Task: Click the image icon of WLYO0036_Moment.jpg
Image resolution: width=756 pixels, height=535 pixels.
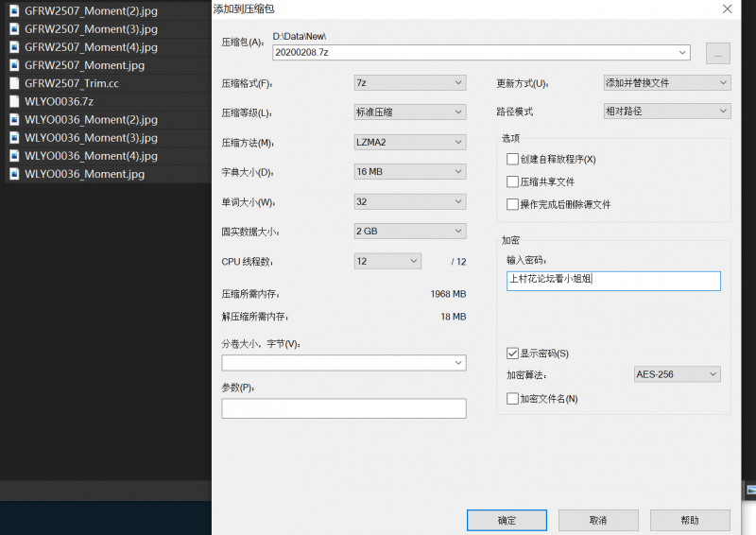Action: pos(14,174)
